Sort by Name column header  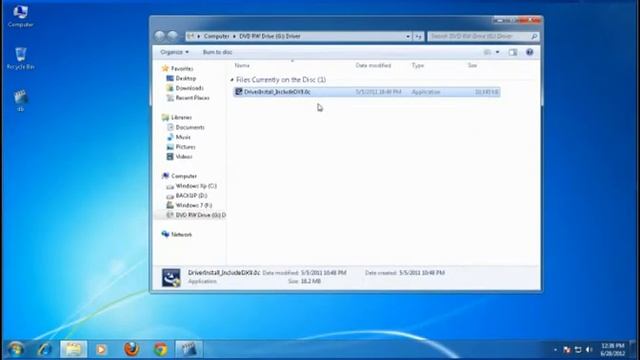pos(242,65)
